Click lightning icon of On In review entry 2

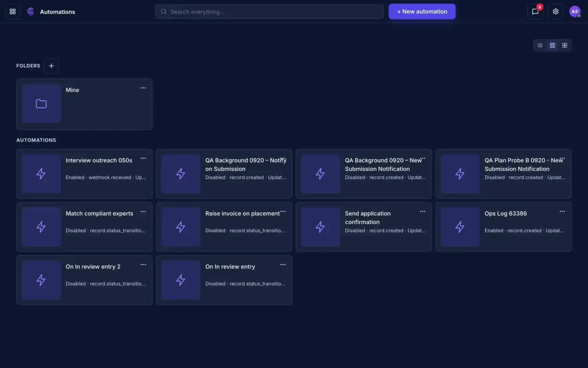[41, 280]
